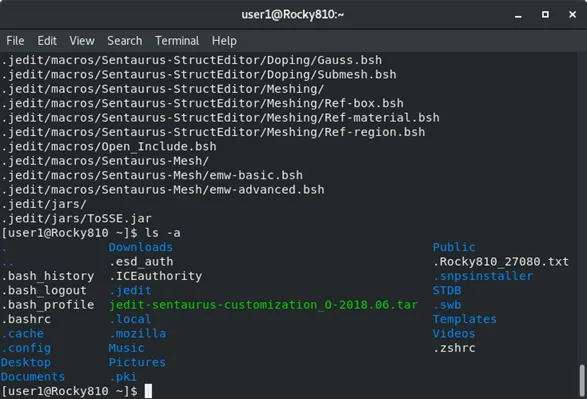Open the Search menu
The height and width of the screenshot is (399, 587).
pos(125,40)
